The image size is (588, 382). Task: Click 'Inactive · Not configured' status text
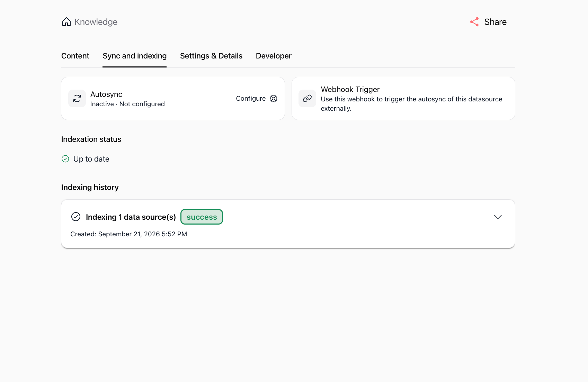127,104
